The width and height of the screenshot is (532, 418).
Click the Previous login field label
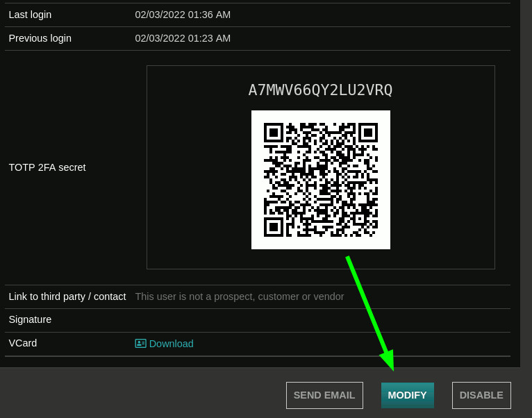click(40, 38)
